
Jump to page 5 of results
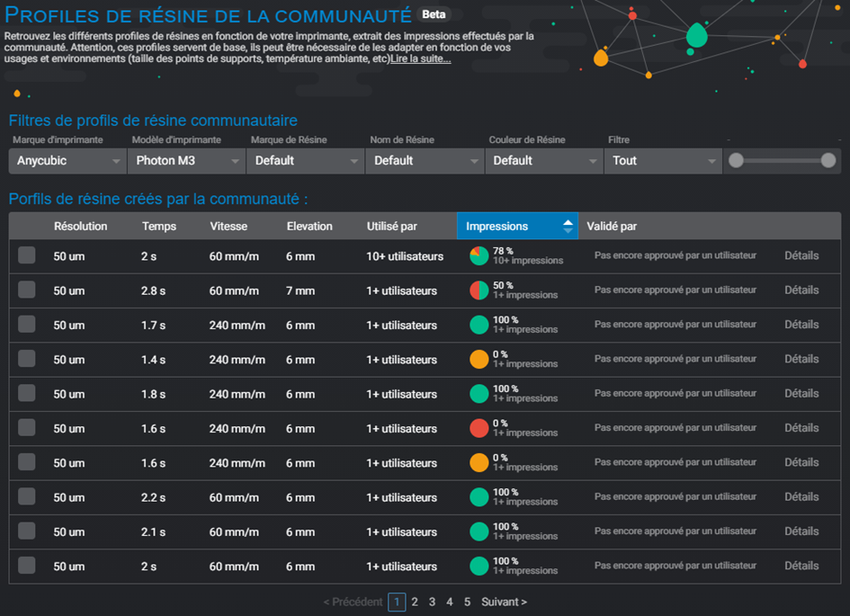click(x=468, y=602)
